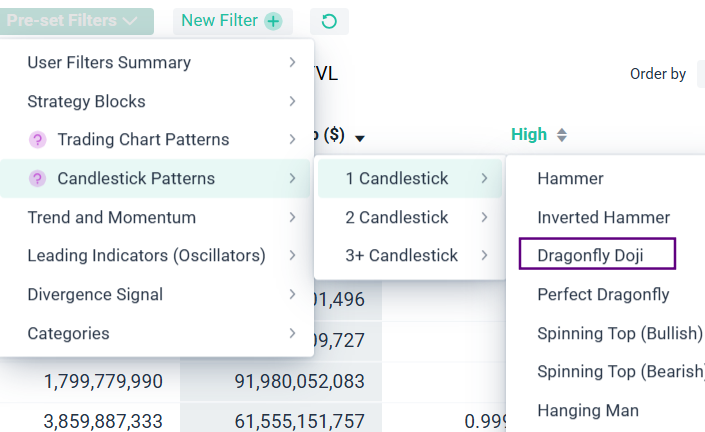Image resolution: width=705 pixels, height=432 pixels.
Task: Click the sort arrows next to High
Action: pyautogui.click(x=562, y=135)
